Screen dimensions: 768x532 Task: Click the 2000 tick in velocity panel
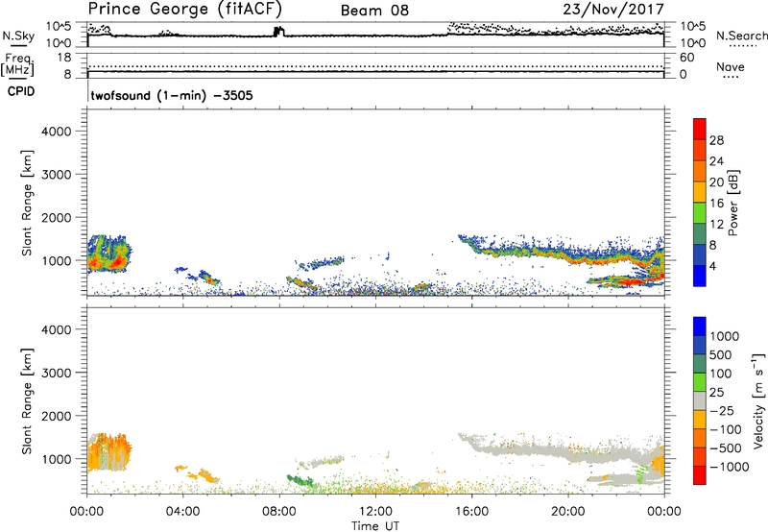(57, 416)
